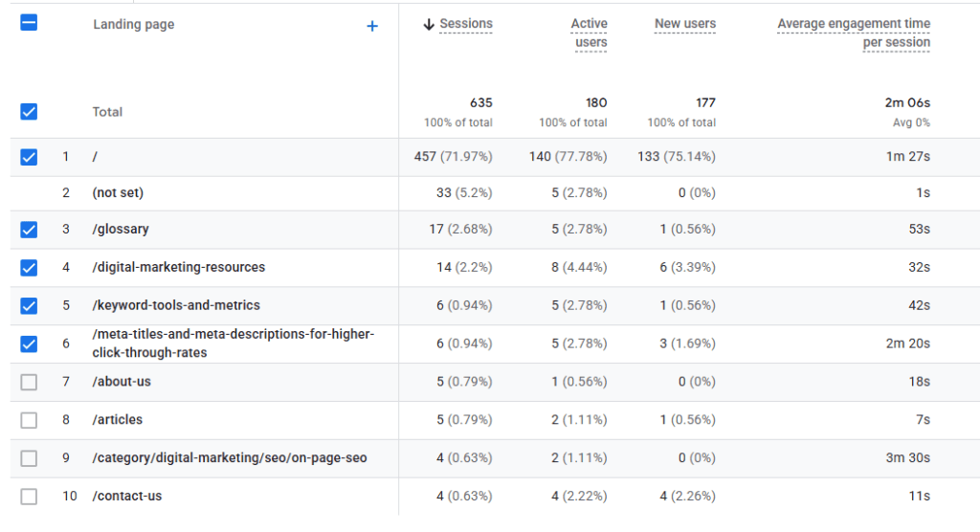Uncheck the checkbox for row 1 /
This screenshot has height=532, width=980.
pos(29,157)
